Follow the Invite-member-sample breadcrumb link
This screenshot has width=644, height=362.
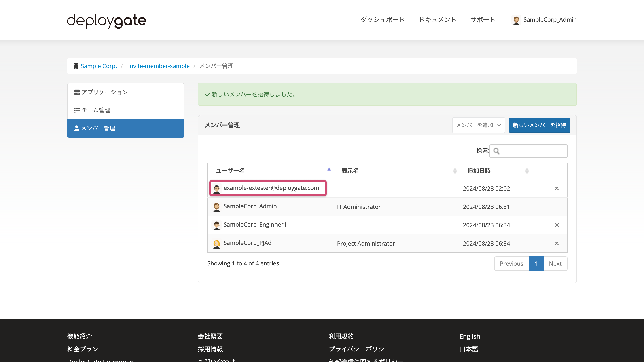click(x=159, y=66)
